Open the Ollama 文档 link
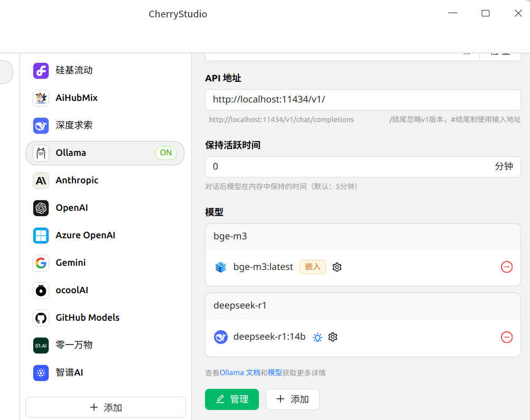Image resolution: width=530 pixels, height=420 pixels. click(x=240, y=372)
